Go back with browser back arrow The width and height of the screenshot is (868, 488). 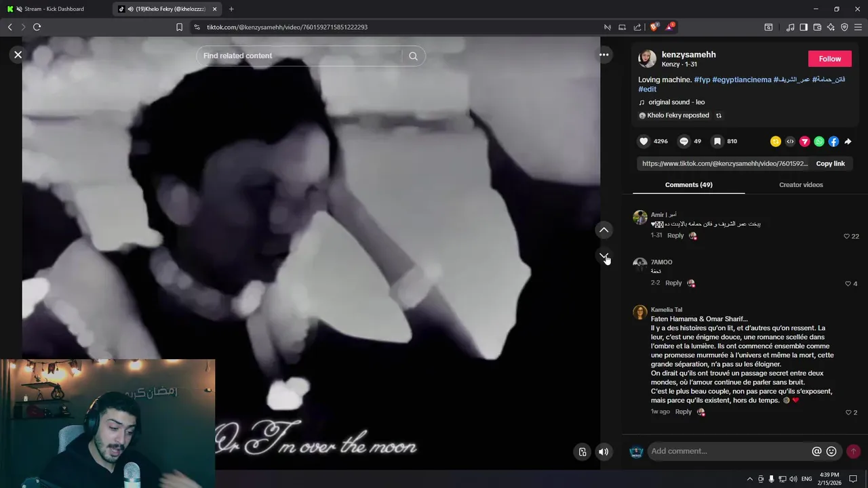click(9, 27)
